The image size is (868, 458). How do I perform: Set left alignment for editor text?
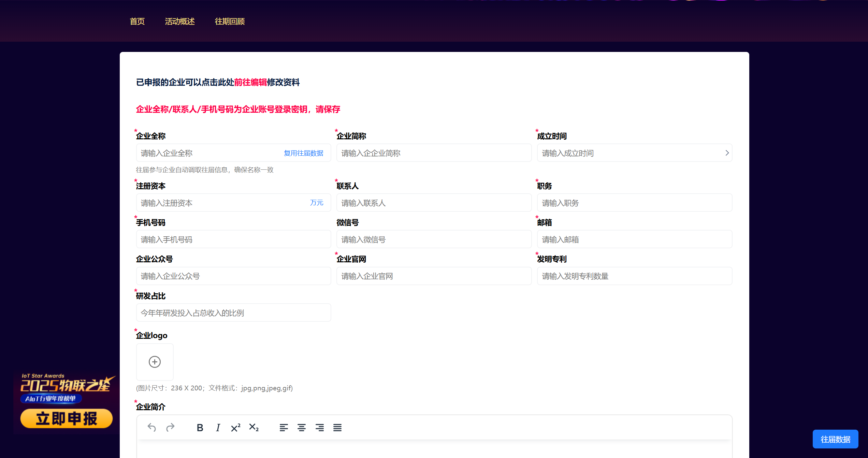pos(284,427)
